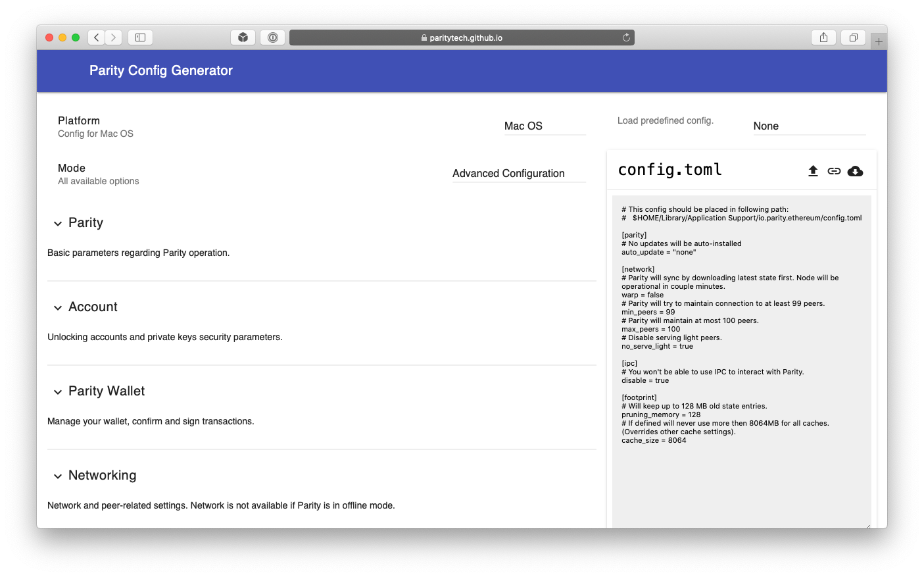The height and width of the screenshot is (577, 924).
Task: Click 'Unlocking accounts and private keys' description
Action: pyautogui.click(x=164, y=337)
